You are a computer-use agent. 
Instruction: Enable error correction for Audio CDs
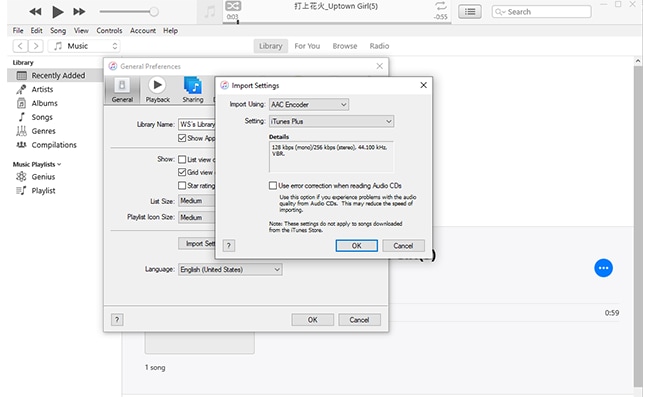click(x=273, y=185)
